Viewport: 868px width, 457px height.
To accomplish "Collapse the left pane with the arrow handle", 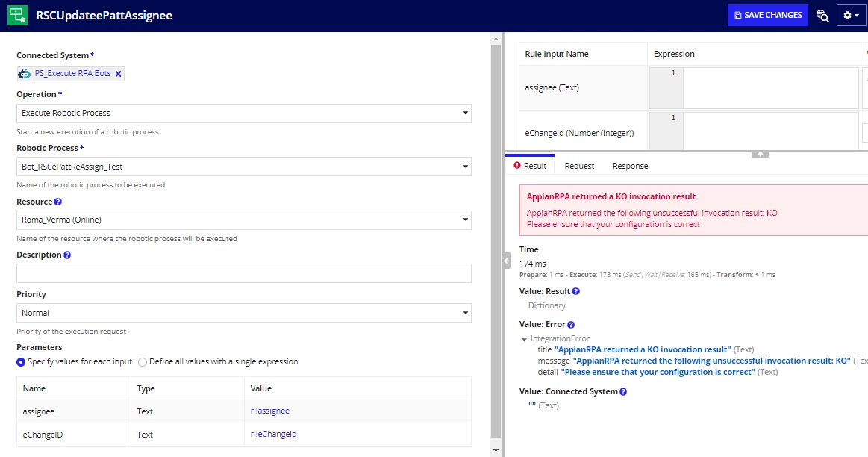I will pos(507,261).
